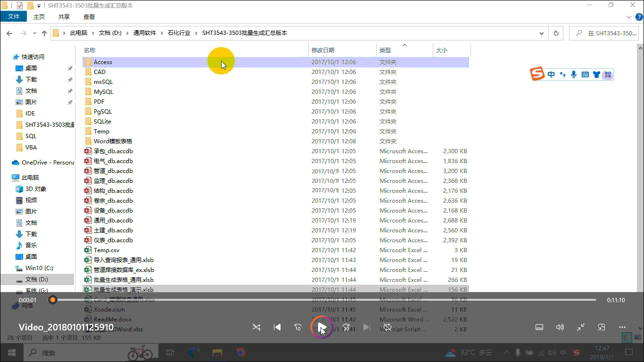The height and width of the screenshot is (362, 644).
Task: Select the Word模板表格 folder
Action: (x=276, y=141)
